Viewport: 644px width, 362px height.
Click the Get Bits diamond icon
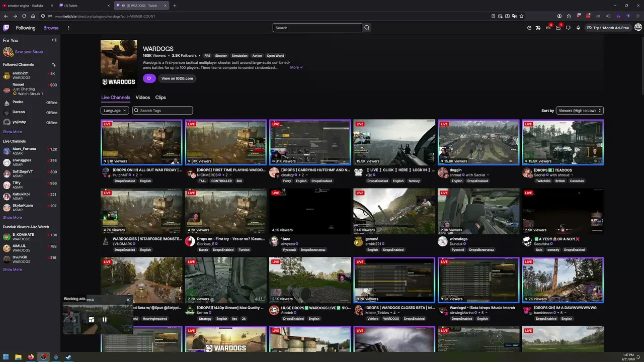578,28
